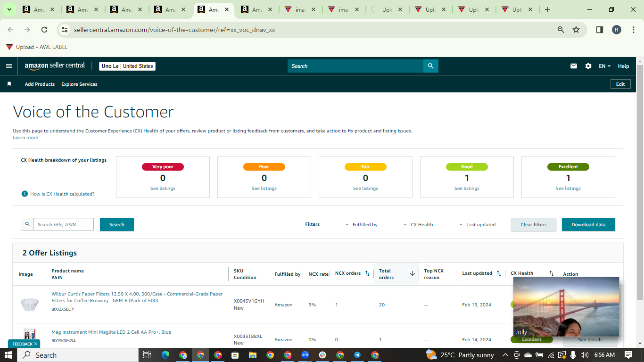Click the Search title, ASIN input field
This screenshot has width=644, height=362.
pyautogui.click(x=63, y=224)
